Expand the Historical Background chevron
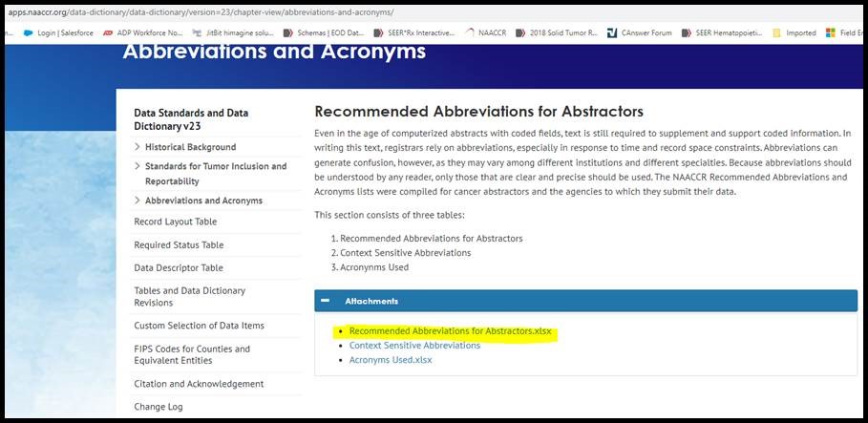The image size is (868, 423). point(138,147)
